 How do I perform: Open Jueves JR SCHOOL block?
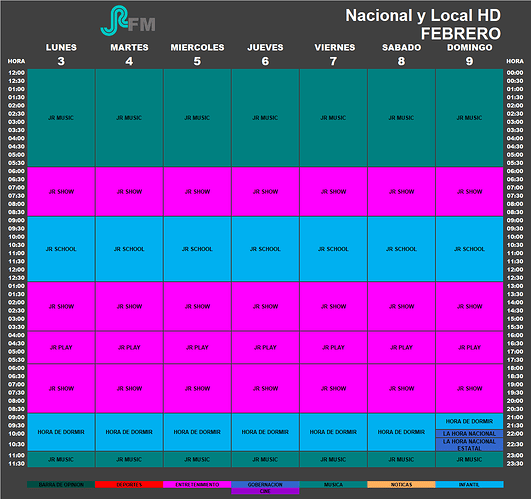265,249
